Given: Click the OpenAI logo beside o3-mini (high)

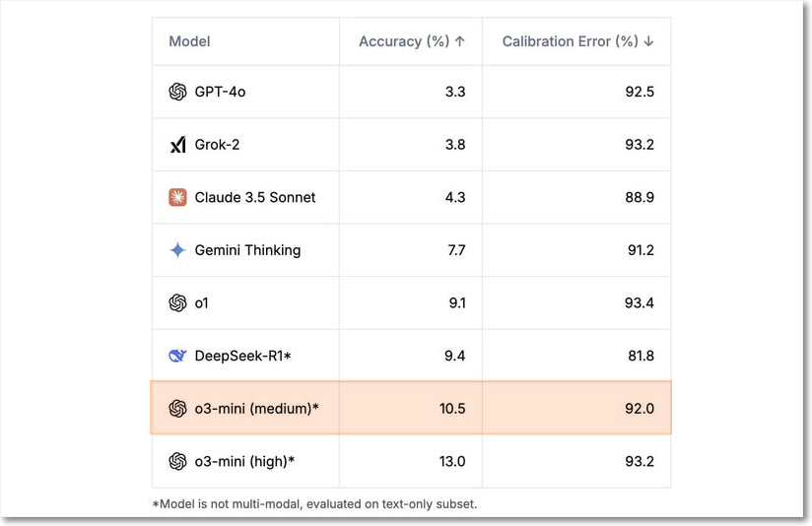Looking at the screenshot, I should 177,461.
